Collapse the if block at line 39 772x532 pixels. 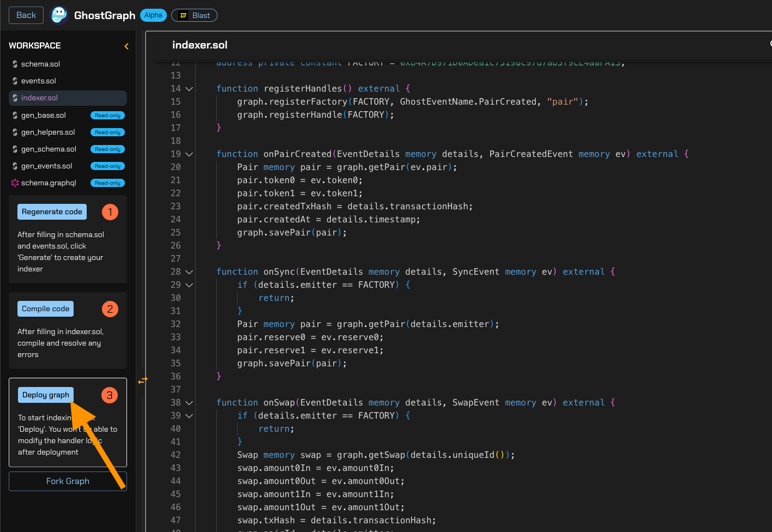(189, 416)
